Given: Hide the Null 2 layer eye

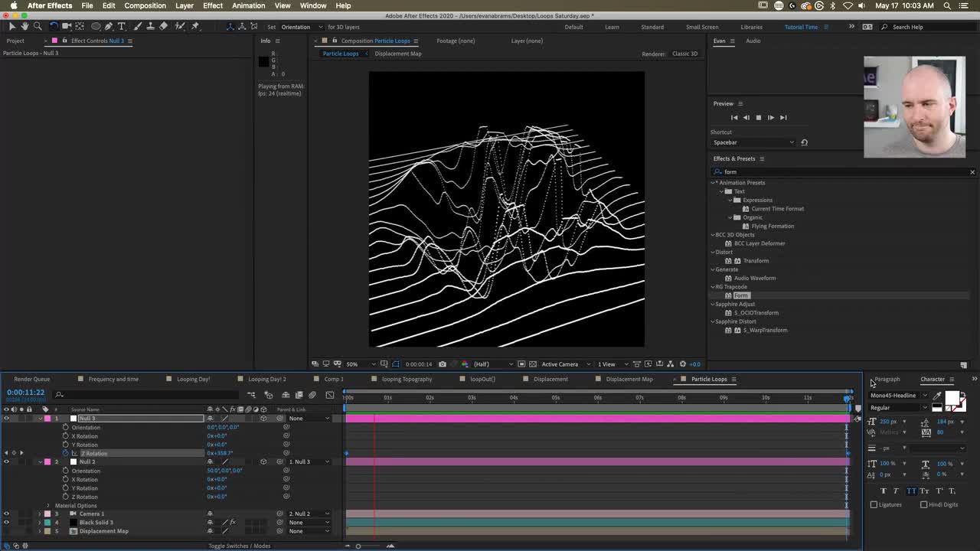Looking at the screenshot, I should click(6, 461).
